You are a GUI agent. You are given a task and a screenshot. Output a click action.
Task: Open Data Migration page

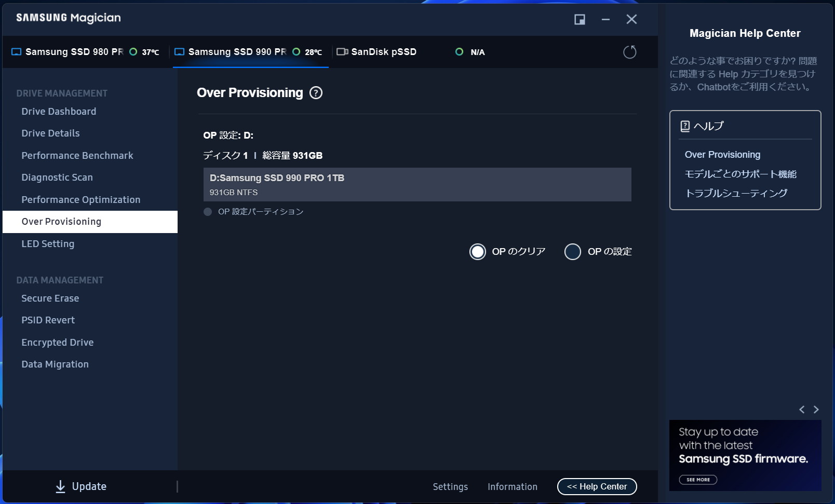pyautogui.click(x=55, y=364)
